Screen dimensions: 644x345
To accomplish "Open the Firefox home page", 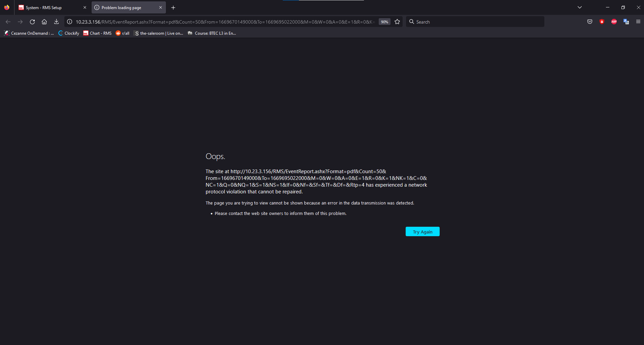I will pyautogui.click(x=44, y=22).
